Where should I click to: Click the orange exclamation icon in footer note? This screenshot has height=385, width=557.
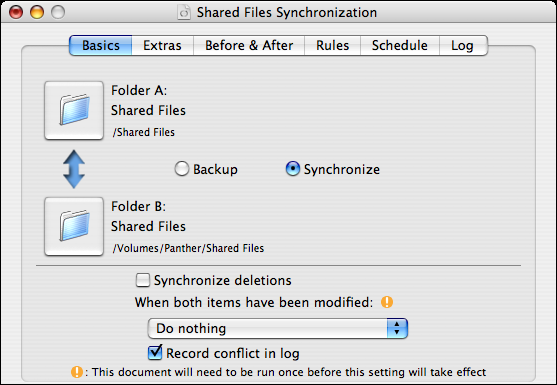coord(77,372)
